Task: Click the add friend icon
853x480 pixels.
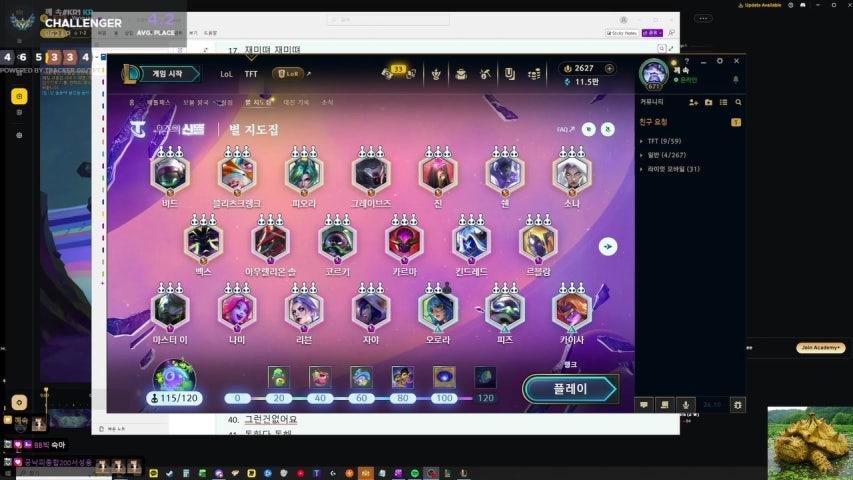Action: tap(694, 102)
